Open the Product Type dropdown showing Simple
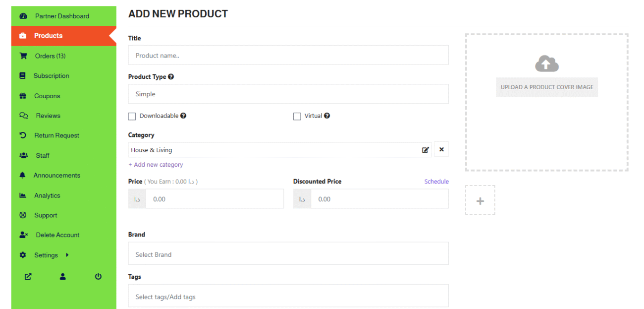 click(288, 94)
